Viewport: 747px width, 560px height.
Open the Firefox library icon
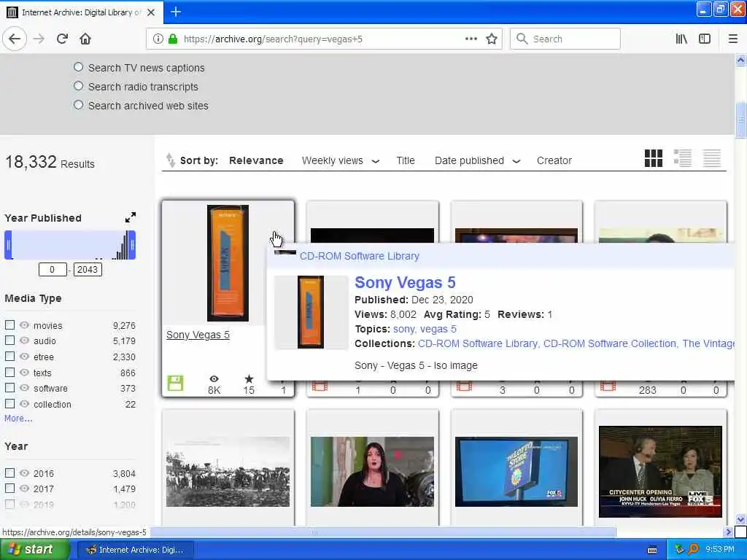[681, 39]
